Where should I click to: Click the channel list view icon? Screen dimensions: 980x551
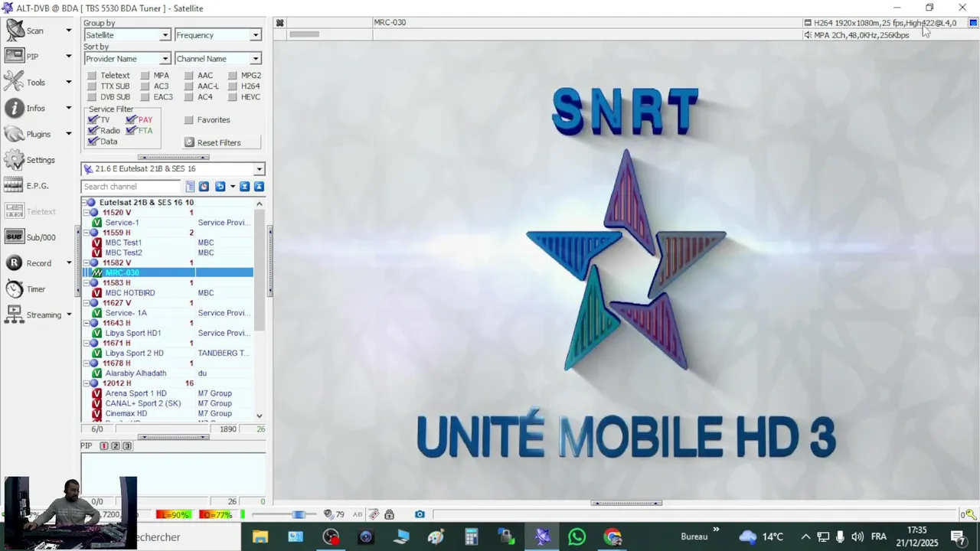[190, 187]
